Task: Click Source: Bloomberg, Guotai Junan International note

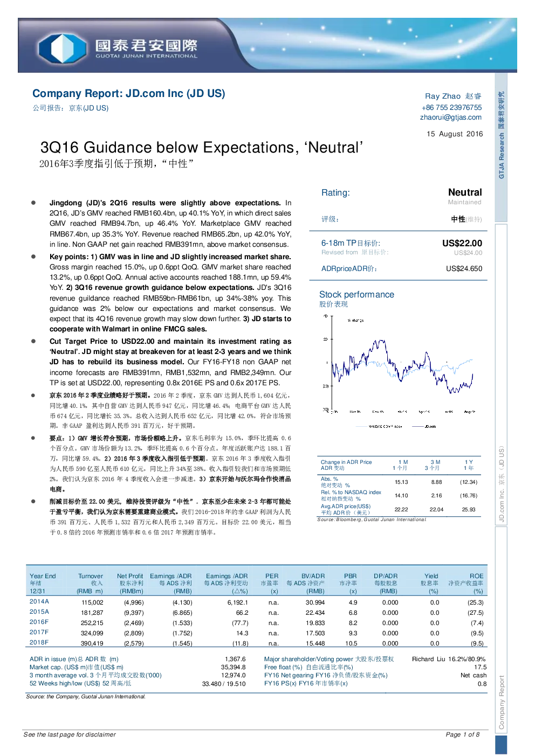Action: (x=372, y=519)
